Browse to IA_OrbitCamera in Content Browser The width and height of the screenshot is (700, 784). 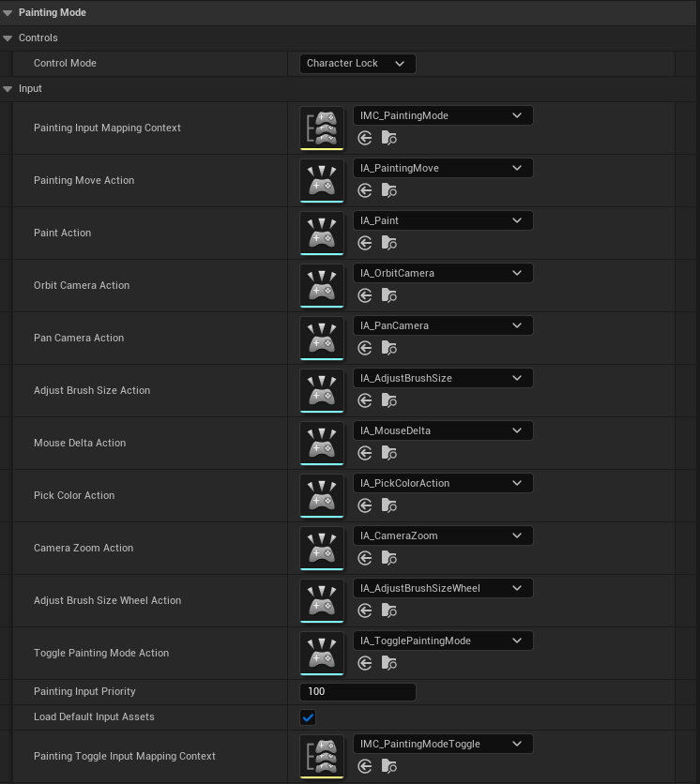(x=388, y=295)
